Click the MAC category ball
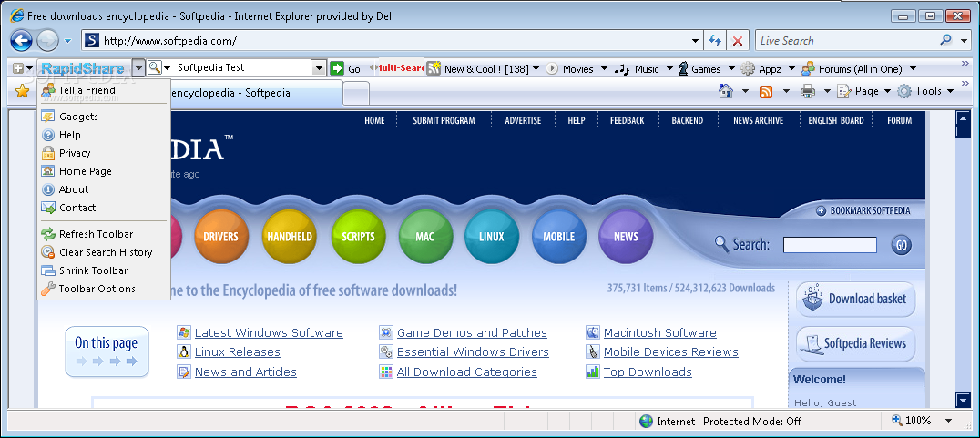This screenshot has height=438, width=980. [x=425, y=237]
